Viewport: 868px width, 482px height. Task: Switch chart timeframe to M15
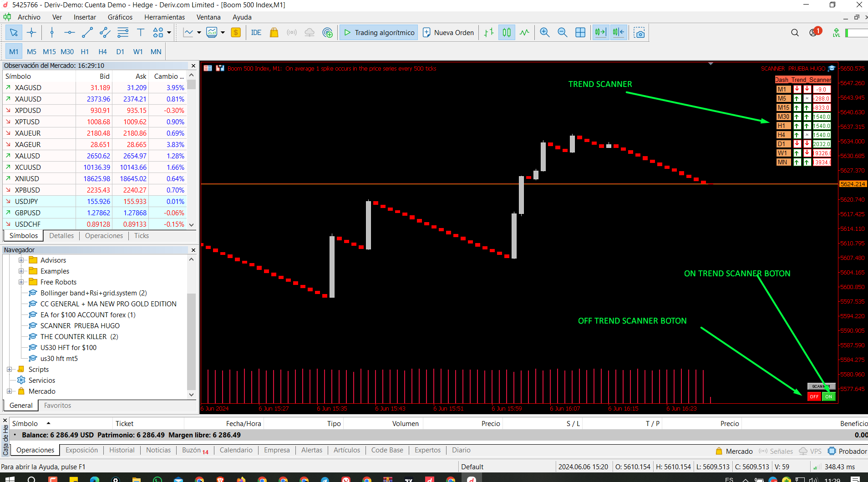point(49,52)
